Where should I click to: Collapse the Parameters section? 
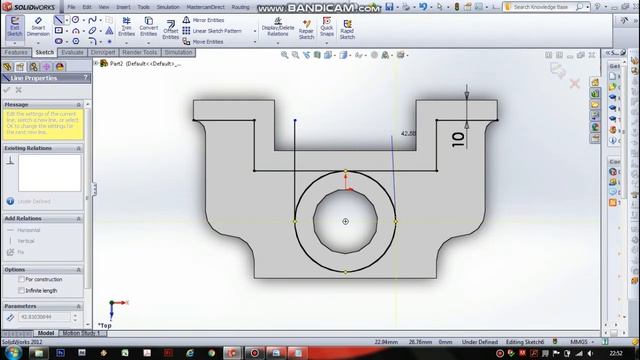pyautogui.click(x=78, y=306)
